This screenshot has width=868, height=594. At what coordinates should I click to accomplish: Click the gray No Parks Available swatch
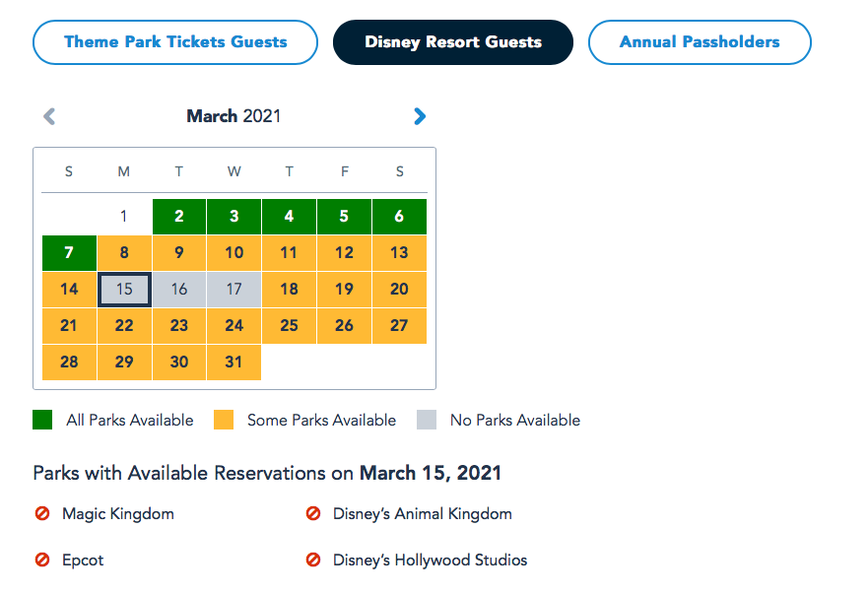[427, 420]
